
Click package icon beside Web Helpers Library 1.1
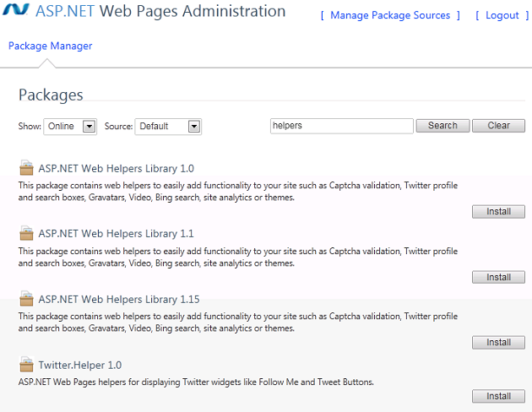(x=26, y=233)
